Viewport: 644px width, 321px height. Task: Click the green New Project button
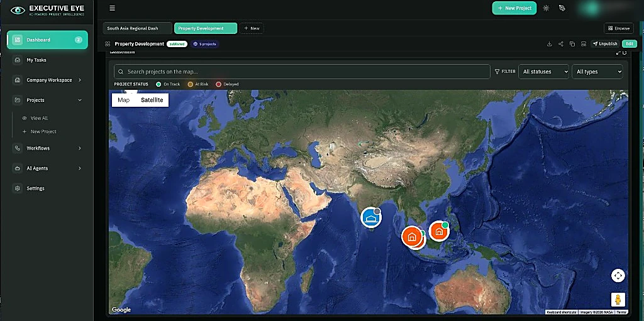[514, 8]
